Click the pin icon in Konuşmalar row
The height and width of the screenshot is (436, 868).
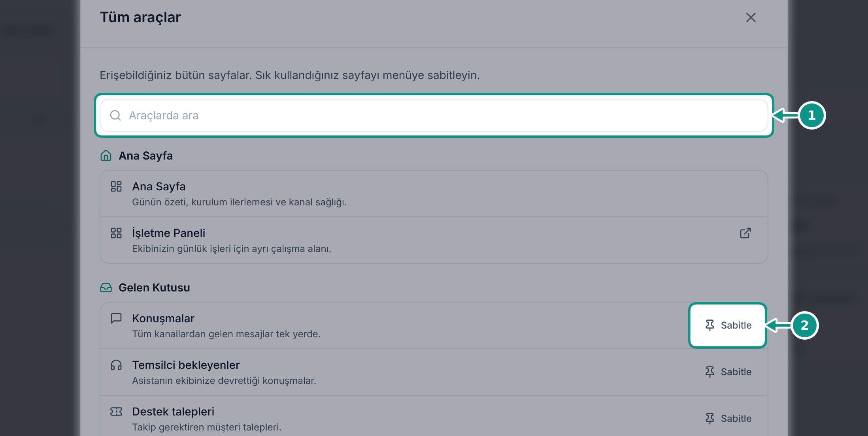[x=710, y=325]
